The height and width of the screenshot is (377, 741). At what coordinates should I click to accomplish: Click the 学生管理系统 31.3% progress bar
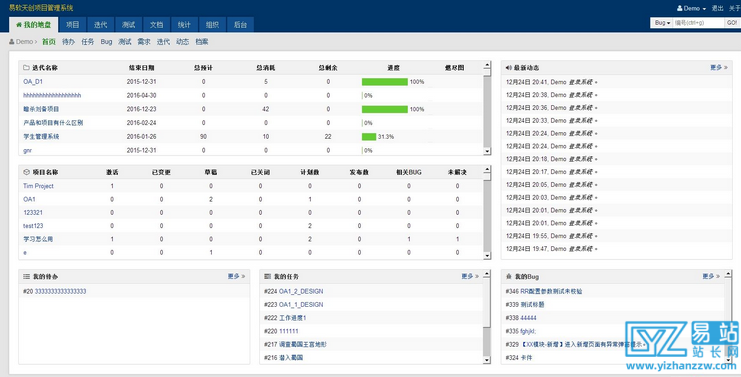click(x=369, y=137)
